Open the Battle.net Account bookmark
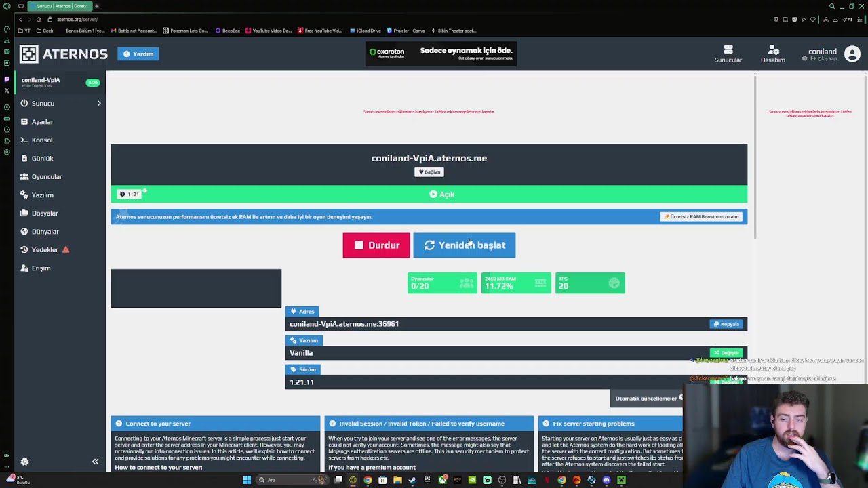Image resolution: width=868 pixels, height=488 pixels. [x=133, y=30]
